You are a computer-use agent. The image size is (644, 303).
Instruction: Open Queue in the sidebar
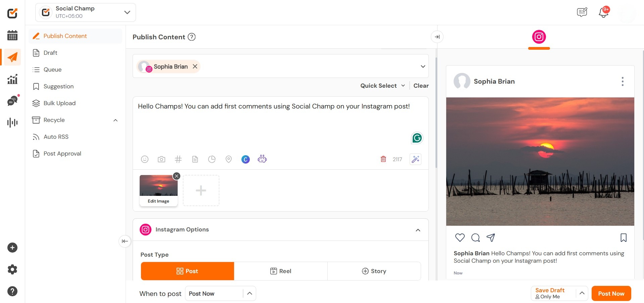pos(52,70)
